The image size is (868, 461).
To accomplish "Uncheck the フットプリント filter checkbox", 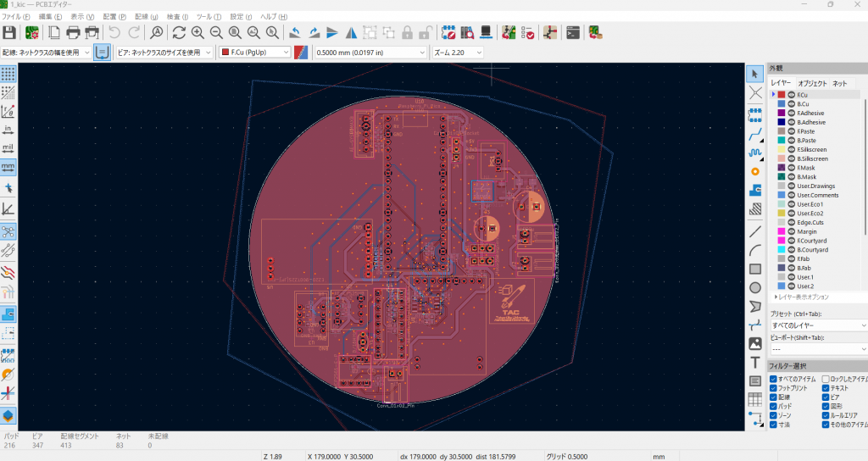I will pyautogui.click(x=772, y=387).
